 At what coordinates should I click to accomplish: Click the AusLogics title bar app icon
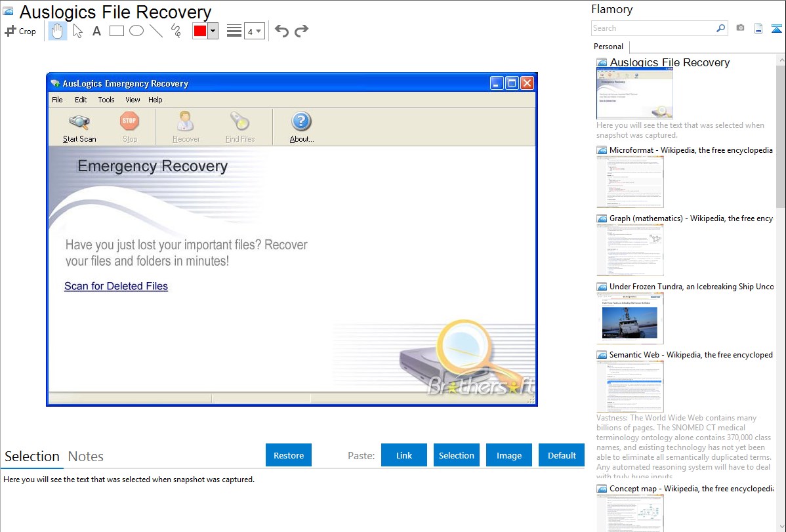[55, 83]
